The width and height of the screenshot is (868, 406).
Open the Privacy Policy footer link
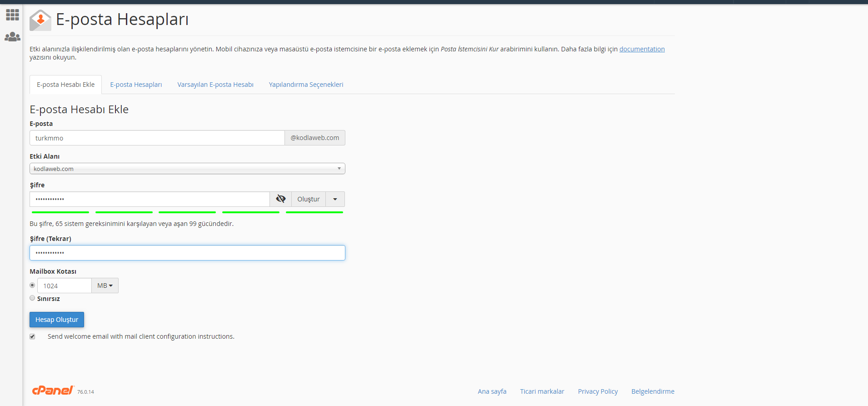(x=598, y=391)
